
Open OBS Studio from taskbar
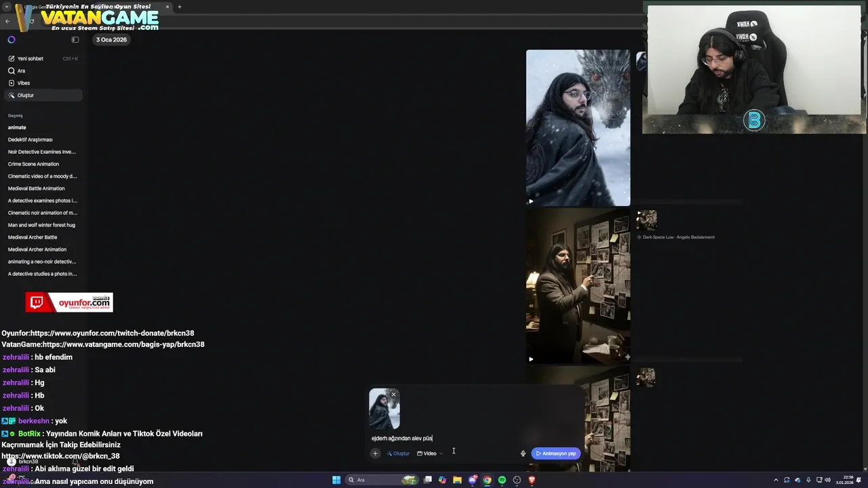click(x=517, y=480)
